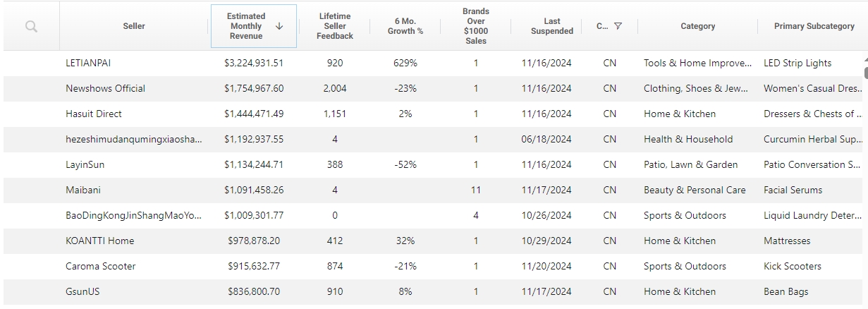The width and height of the screenshot is (868, 309).
Task: Click the Kick Scooters subcategory cell
Action: [x=793, y=266]
